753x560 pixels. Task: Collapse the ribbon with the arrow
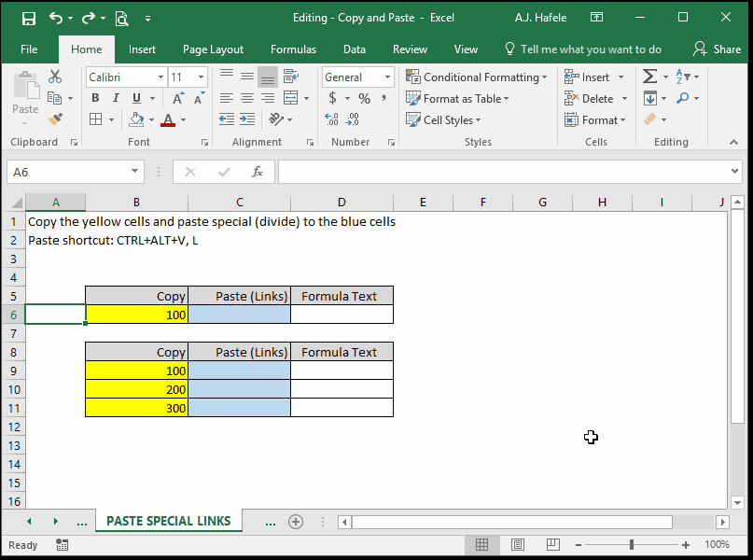point(733,142)
